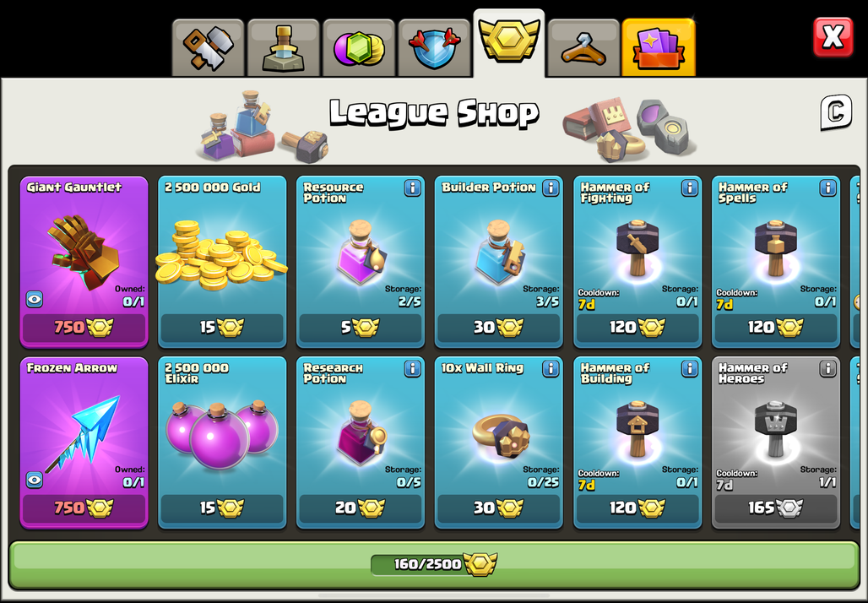Image resolution: width=868 pixels, height=603 pixels.
Task: Select the shield with arrows tab
Action: click(434, 47)
